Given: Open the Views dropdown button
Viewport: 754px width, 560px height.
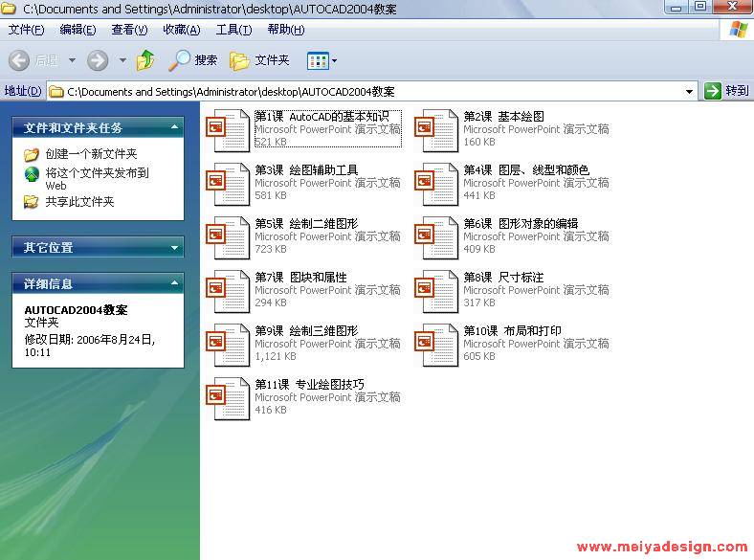Looking at the screenshot, I should point(322,60).
